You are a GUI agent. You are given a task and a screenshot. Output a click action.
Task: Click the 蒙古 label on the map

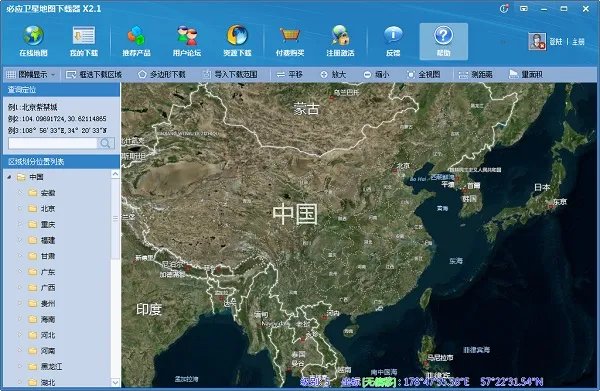pos(306,109)
